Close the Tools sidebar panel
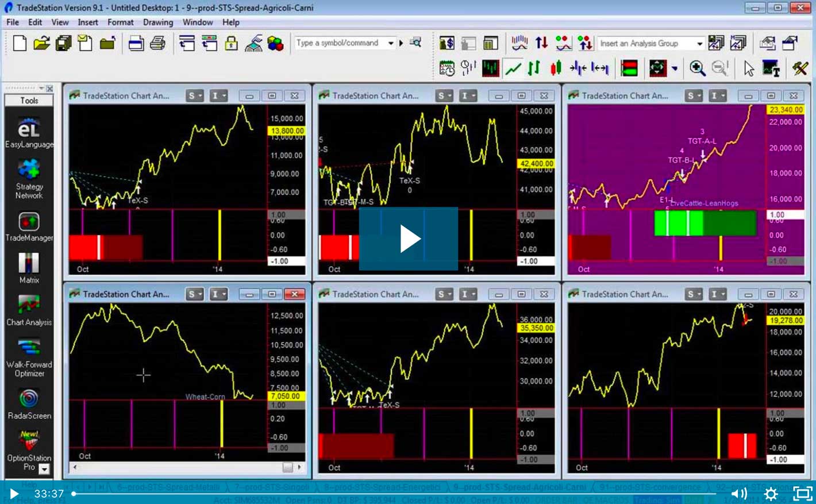The width and height of the screenshot is (816, 504). pos(50,89)
